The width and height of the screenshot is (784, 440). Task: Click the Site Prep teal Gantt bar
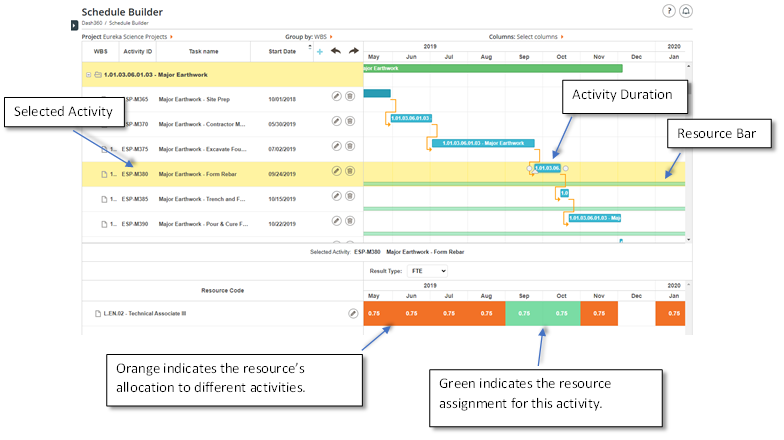click(x=377, y=93)
